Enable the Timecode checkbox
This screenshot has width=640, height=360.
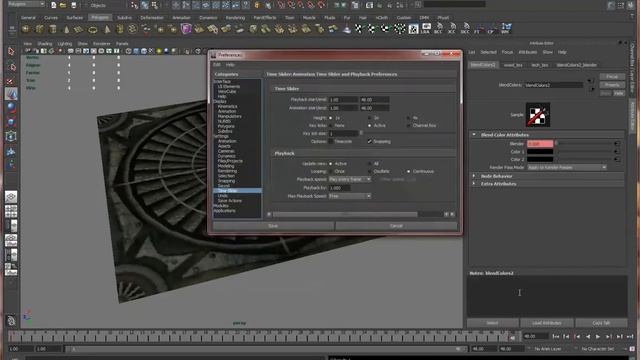pyautogui.click(x=331, y=142)
